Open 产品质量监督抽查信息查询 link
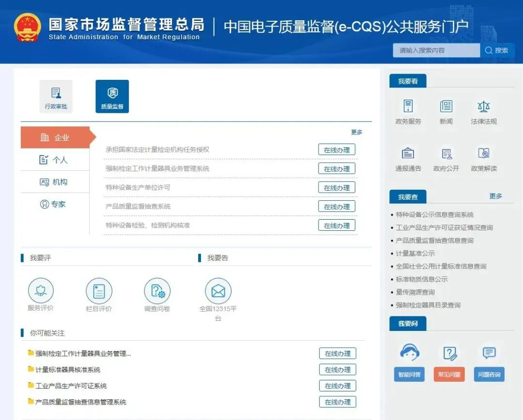This screenshot has width=523, height=420. click(x=434, y=240)
